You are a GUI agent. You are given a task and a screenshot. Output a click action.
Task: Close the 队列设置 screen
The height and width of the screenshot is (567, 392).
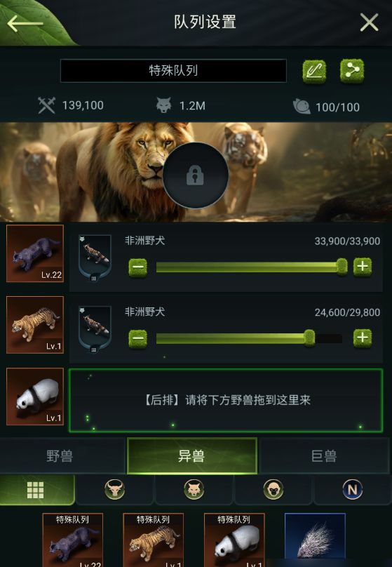pyautogui.click(x=369, y=22)
